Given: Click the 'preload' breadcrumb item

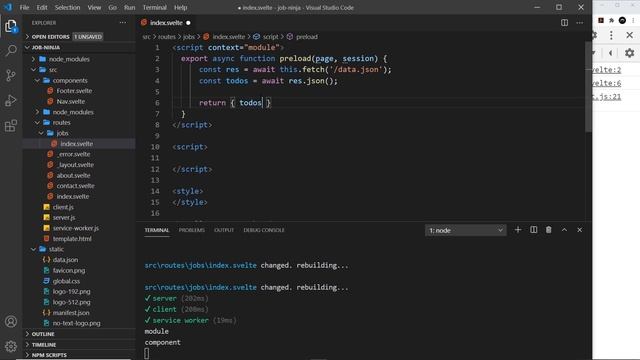Looking at the screenshot, I should [x=302, y=37].
